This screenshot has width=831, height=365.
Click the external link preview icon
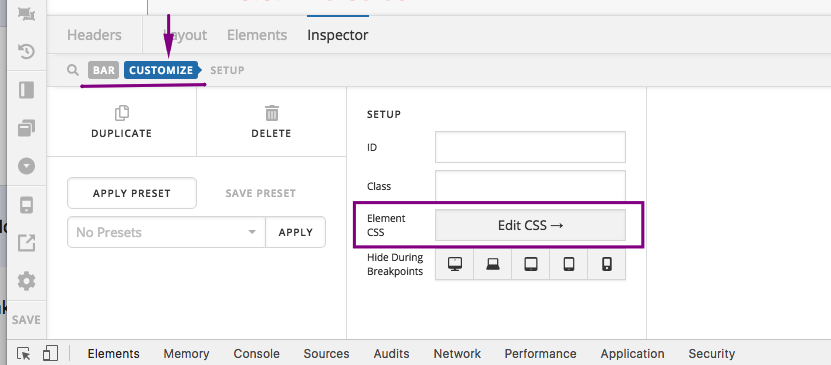click(26, 243)
